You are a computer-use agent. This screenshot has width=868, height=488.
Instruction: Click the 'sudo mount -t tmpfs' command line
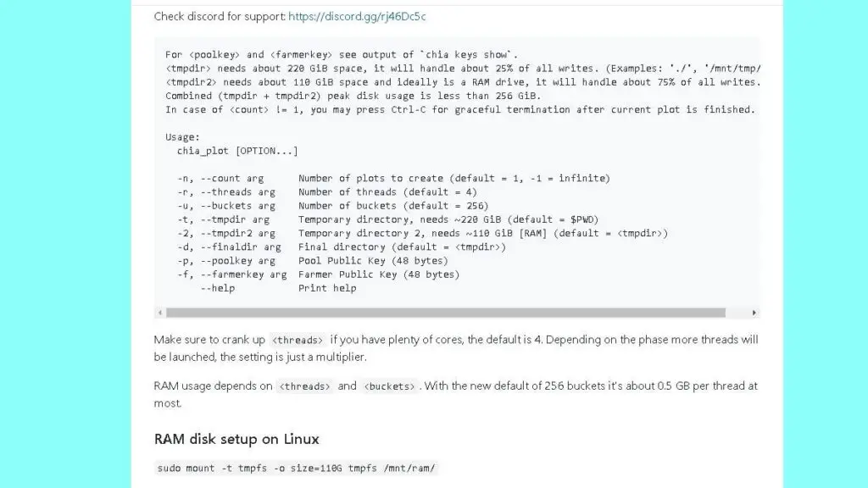coord(297,469)
